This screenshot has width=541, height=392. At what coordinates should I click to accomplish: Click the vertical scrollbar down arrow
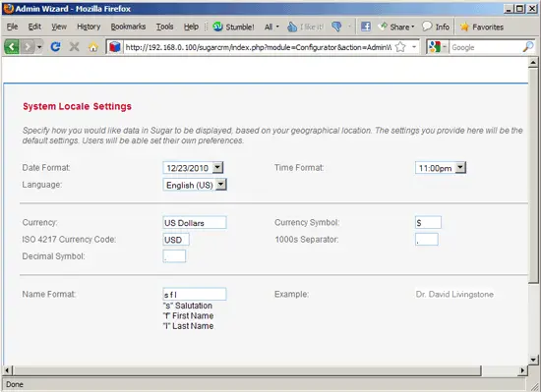533,360
